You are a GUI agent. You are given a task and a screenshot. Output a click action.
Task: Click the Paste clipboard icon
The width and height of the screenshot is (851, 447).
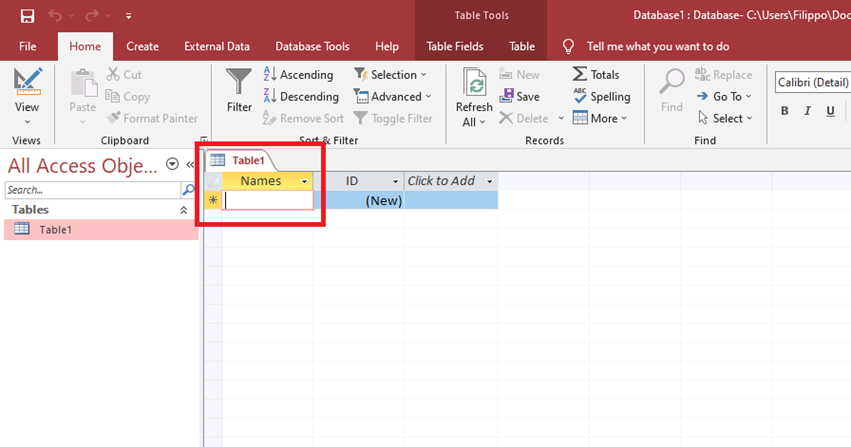pyautogui.click(x=83, y=83)
